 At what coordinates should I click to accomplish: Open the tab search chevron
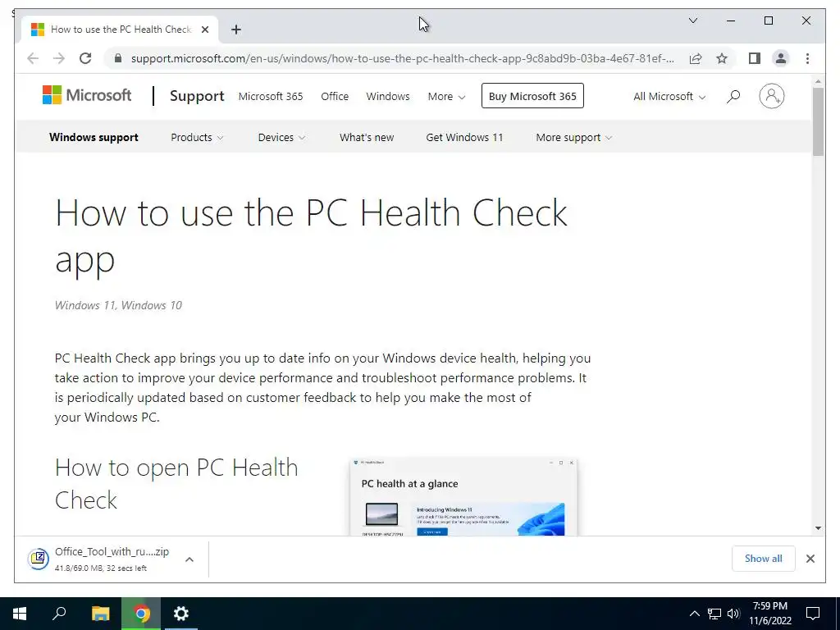[692, 21]
